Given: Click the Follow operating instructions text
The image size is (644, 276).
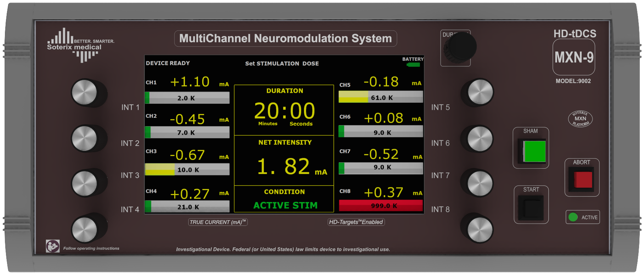Looking at the screenshot, I should (x=91, y=248).
